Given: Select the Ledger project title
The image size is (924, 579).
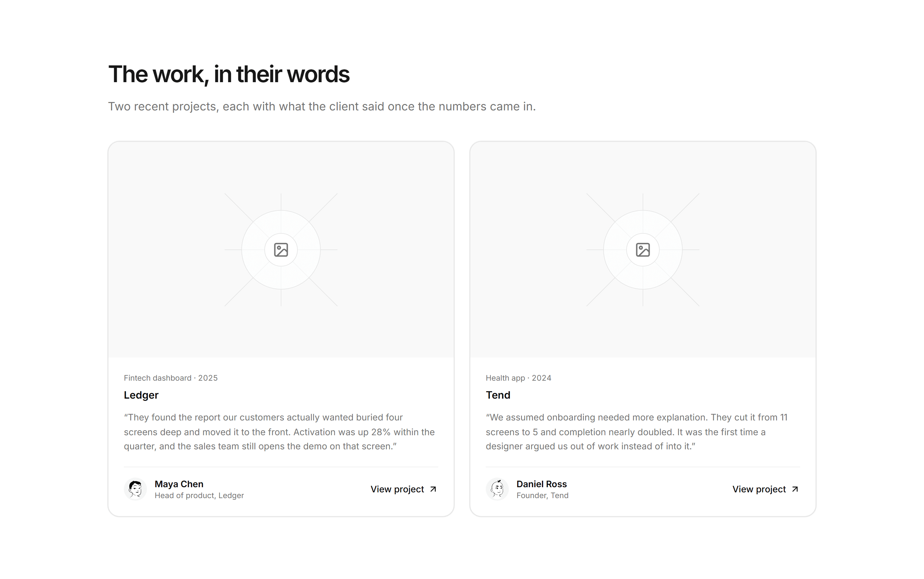Looking at the screenshot, I should 141,395.
